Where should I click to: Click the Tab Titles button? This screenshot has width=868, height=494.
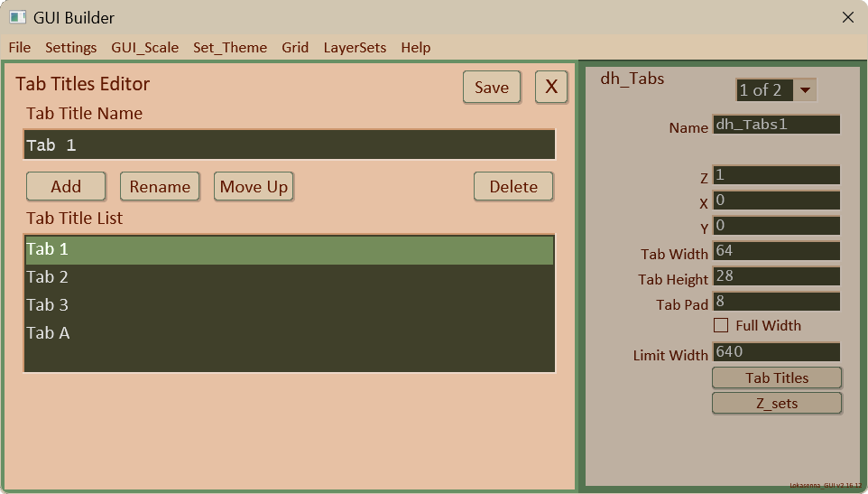tap(777, 377)
